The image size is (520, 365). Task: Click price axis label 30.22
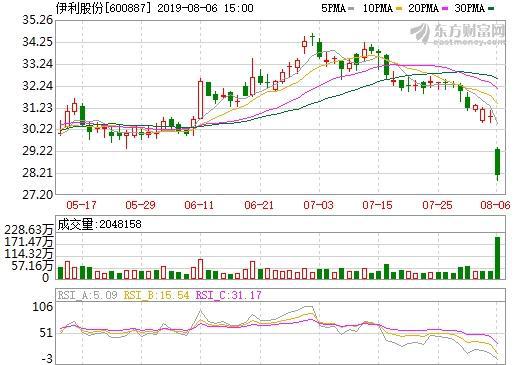(38, 129)
